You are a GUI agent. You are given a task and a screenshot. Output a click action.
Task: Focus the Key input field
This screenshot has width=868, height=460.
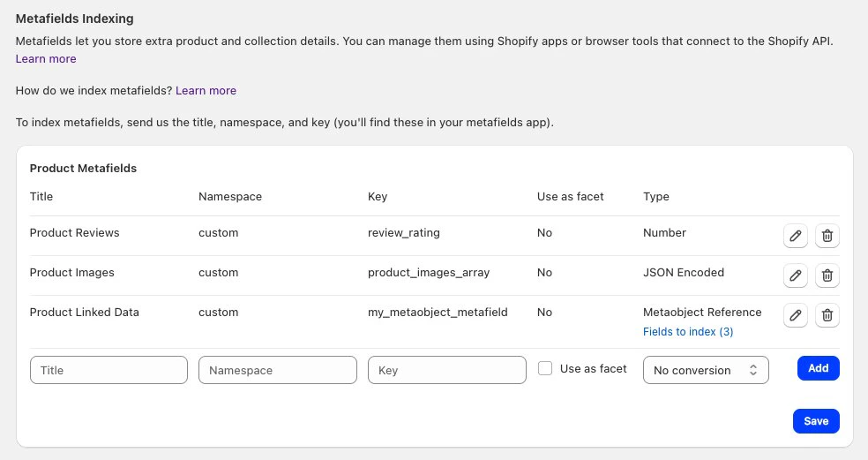[x=446, y=370]
